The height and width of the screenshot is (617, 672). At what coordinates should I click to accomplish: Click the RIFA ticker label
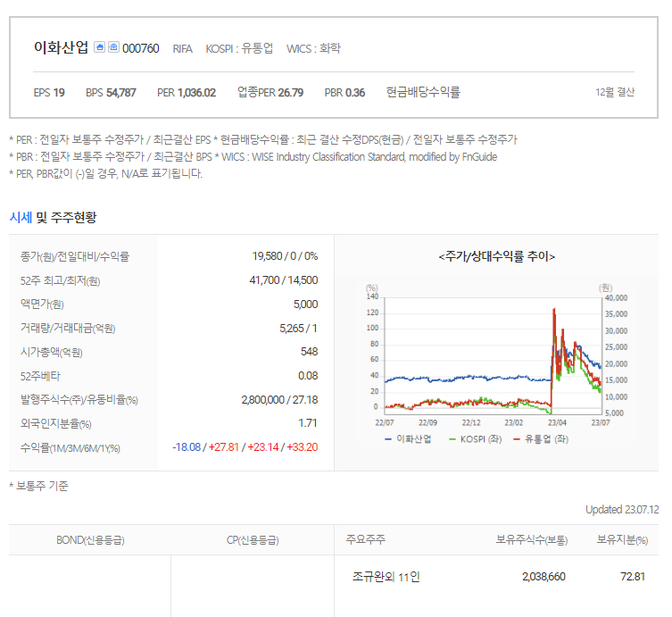point(183,49)
